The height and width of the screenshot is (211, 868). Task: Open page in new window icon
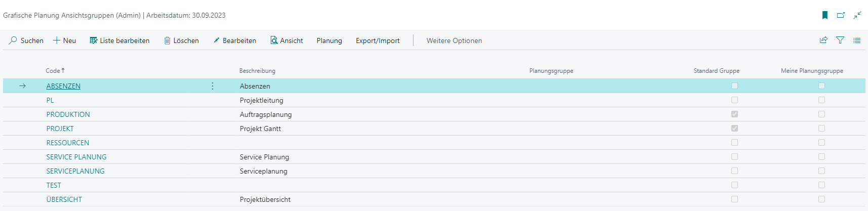841,15
